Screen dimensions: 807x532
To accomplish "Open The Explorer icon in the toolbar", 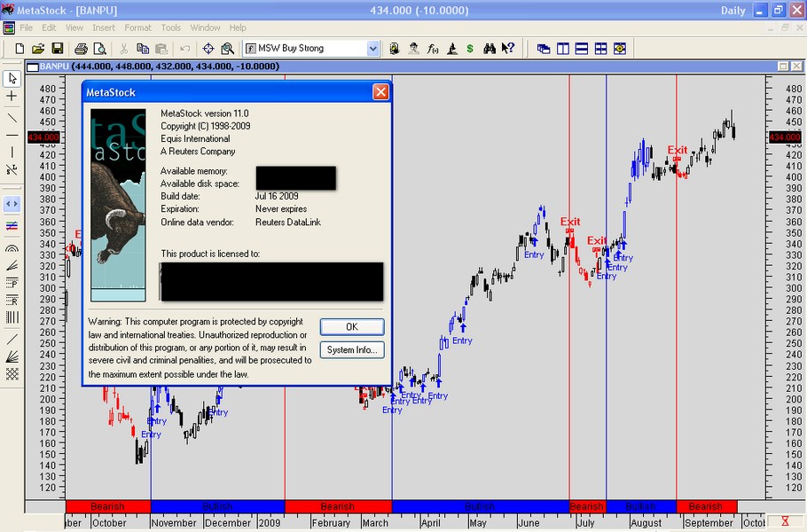I will [413, 49].
